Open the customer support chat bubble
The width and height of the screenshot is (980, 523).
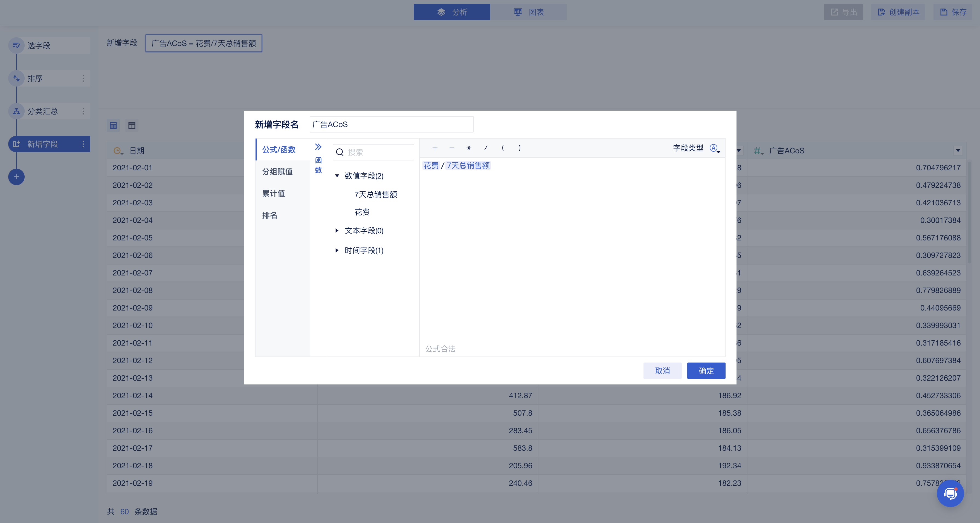[x=950, y=494]
